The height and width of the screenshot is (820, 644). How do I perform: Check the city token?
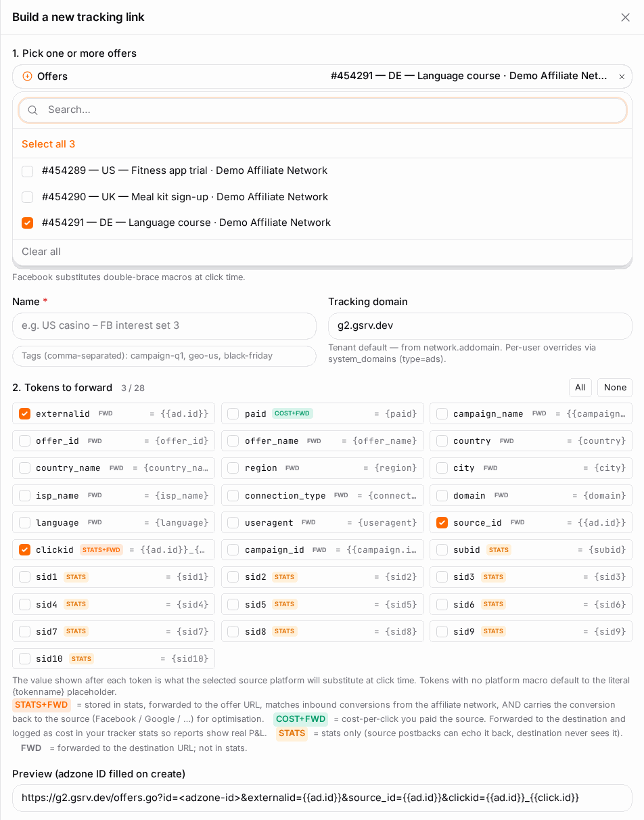point(442,468)
